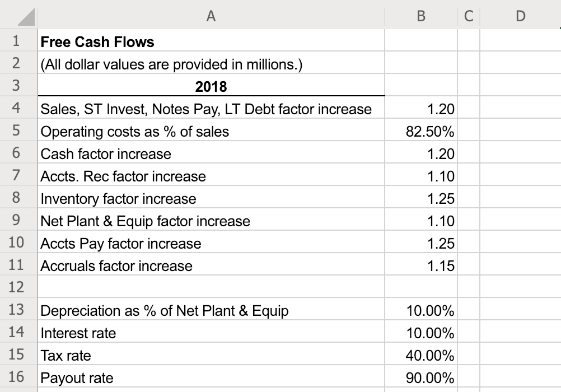The width and height of the screenshot is (561, 392).
Task: Click the Select All triangle corner button
Action: click(17, 16)
